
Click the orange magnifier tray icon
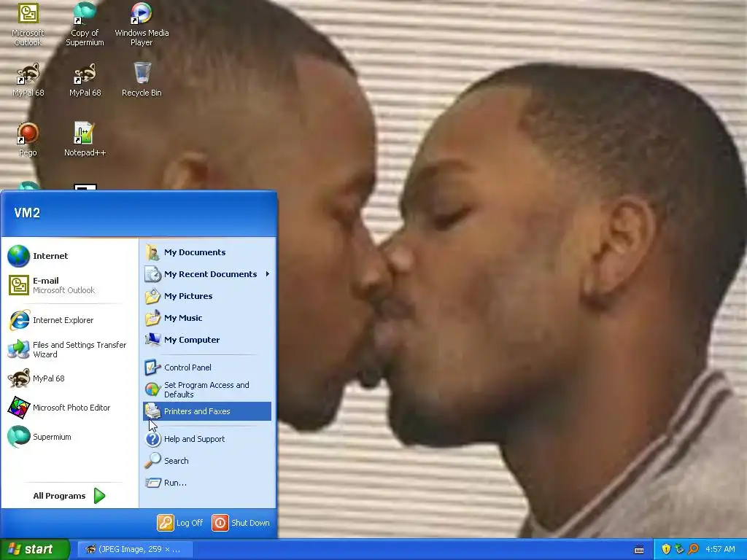tap(693, 549)
